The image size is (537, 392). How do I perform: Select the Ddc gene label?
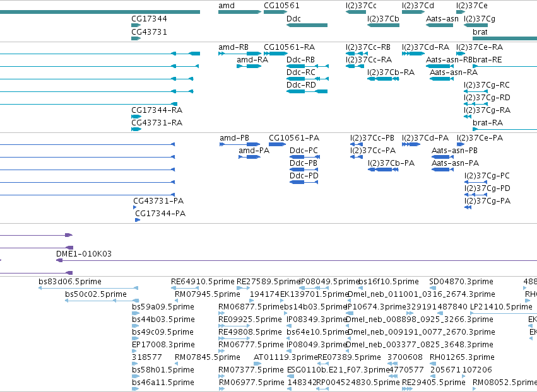(293, 18)
